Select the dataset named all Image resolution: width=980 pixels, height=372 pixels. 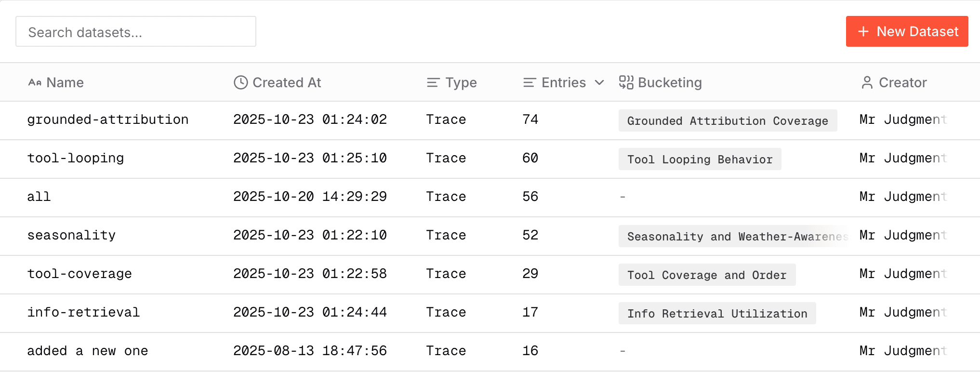click(x=39, y=197)
